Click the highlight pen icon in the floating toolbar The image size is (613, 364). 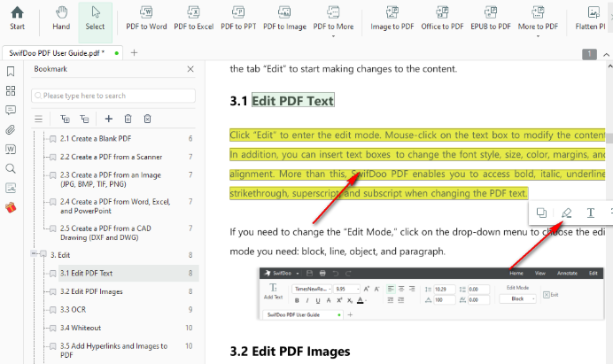[x=566, y=213]
